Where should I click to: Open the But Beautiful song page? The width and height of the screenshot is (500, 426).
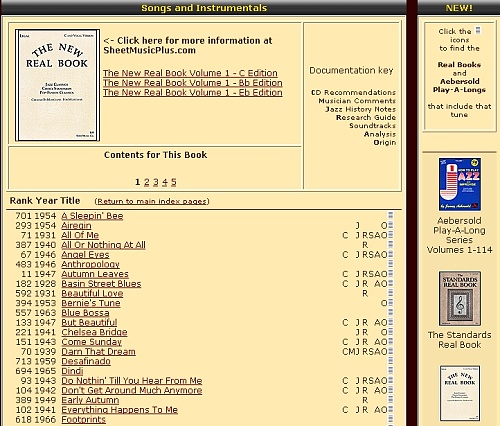point(89,322)
